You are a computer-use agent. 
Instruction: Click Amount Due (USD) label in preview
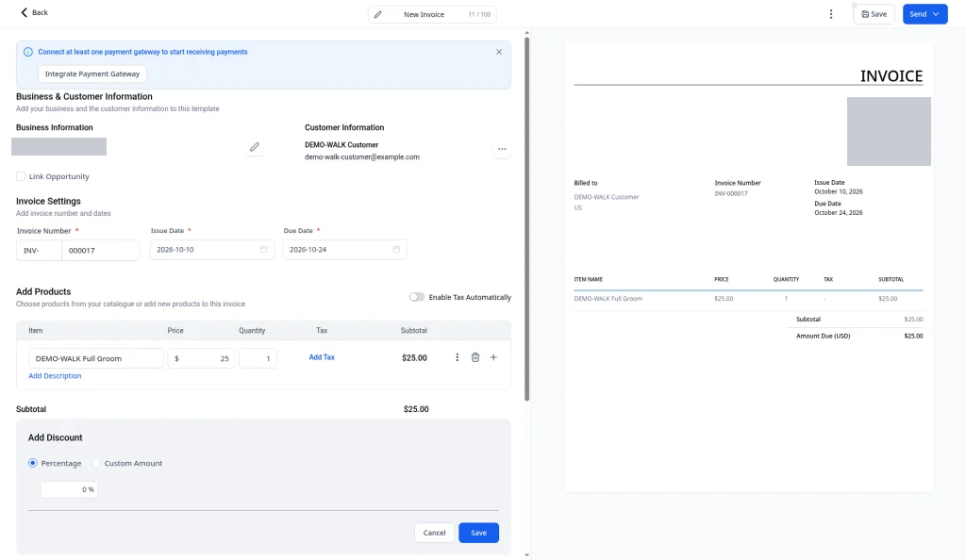pyautogui.click(x=823, y=336)
